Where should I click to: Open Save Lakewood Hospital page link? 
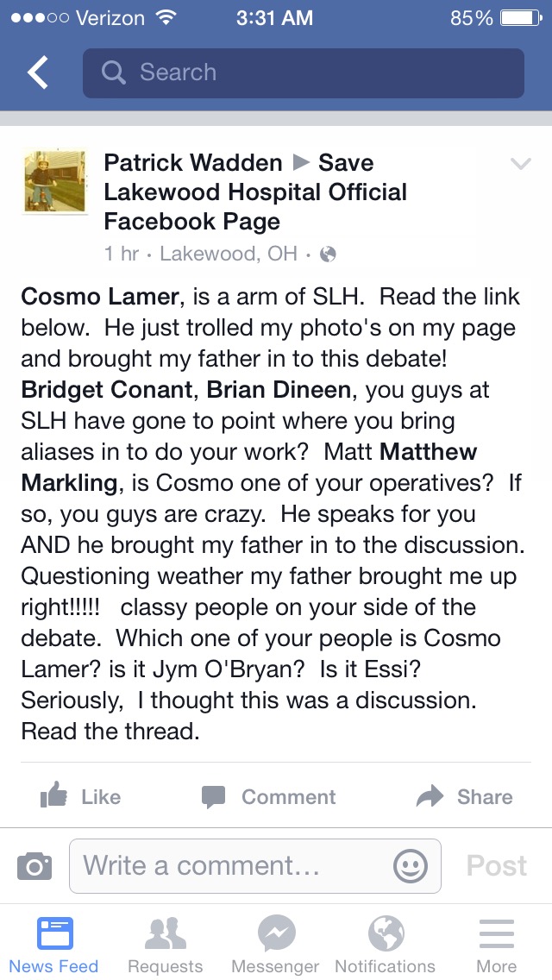pos(255,192)
